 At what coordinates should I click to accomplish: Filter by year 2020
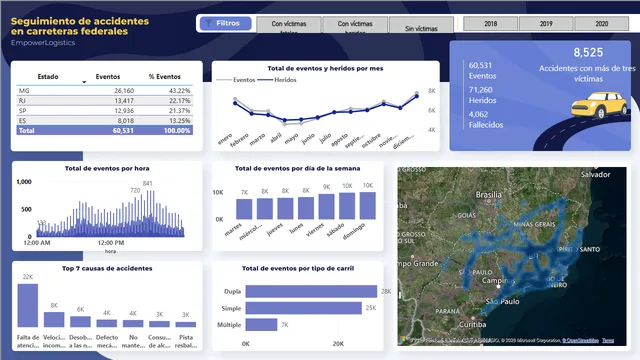pos(602,24)
